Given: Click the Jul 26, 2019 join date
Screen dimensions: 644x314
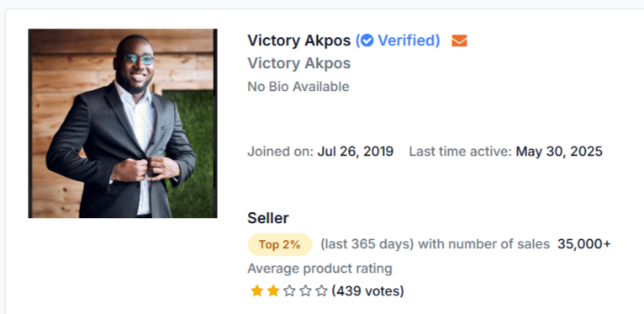Looking at the screenshot, I should click(356, 152).
